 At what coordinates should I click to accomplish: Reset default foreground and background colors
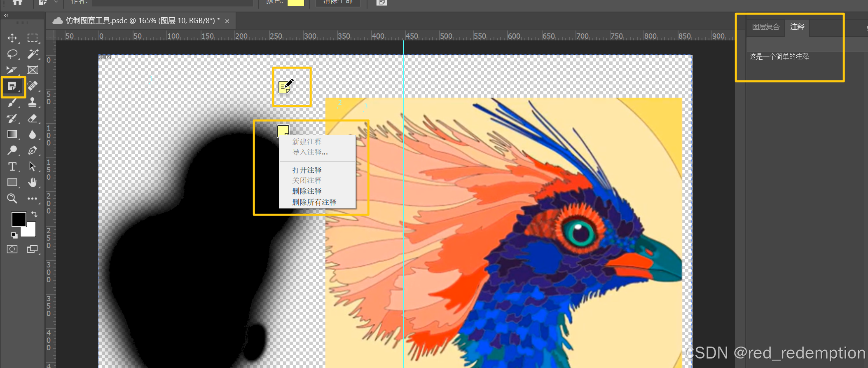coord(14,235)
